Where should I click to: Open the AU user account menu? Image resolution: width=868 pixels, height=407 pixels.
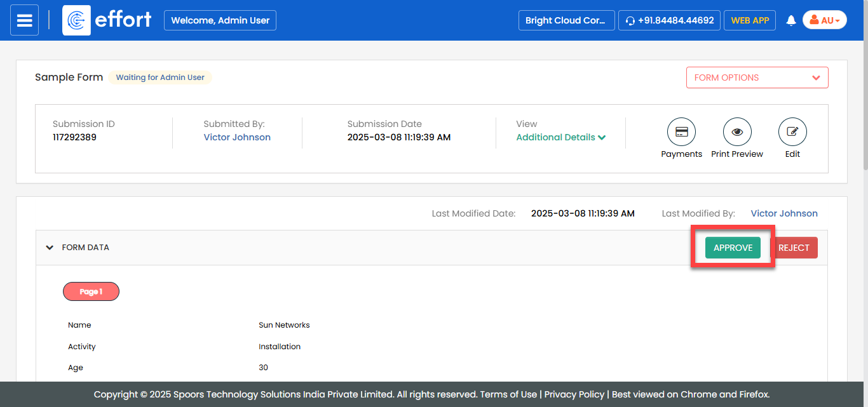coord(824,20)
